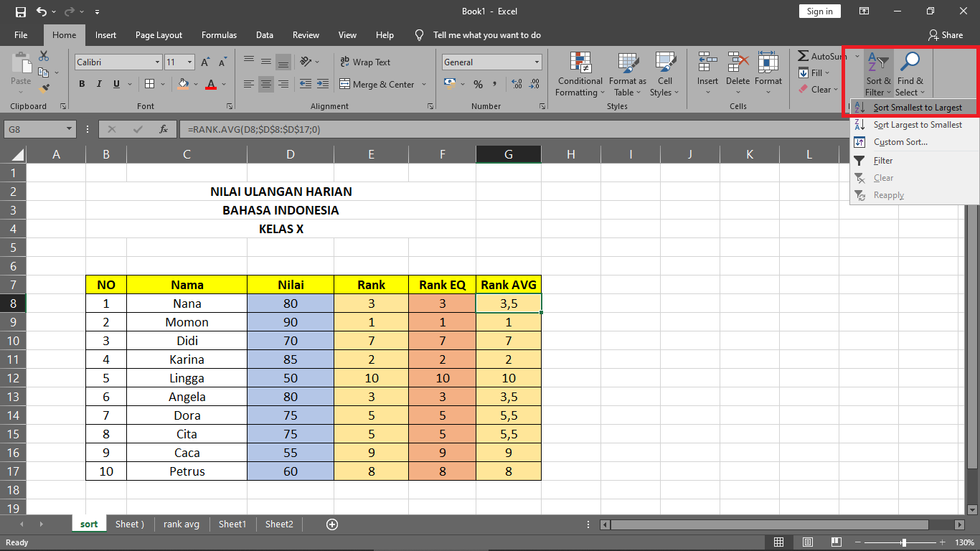Screen dimensions: 980x551
Task: Click the Format cells icon
Action: click(768, 63)
